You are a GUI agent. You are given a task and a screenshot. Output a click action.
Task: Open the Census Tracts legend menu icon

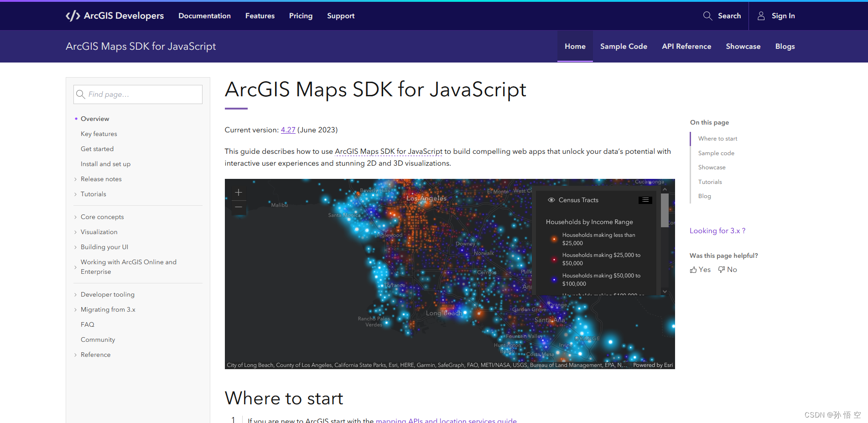point(645,200)
